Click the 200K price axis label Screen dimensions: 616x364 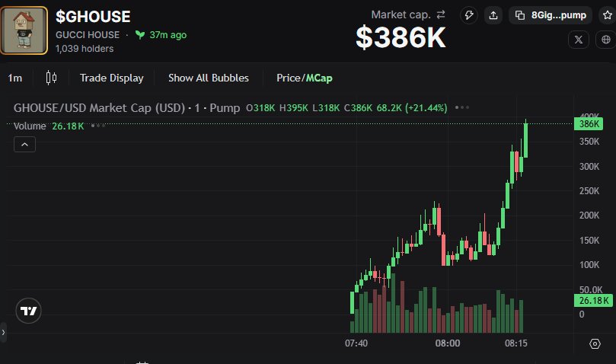tap(589, 216)
